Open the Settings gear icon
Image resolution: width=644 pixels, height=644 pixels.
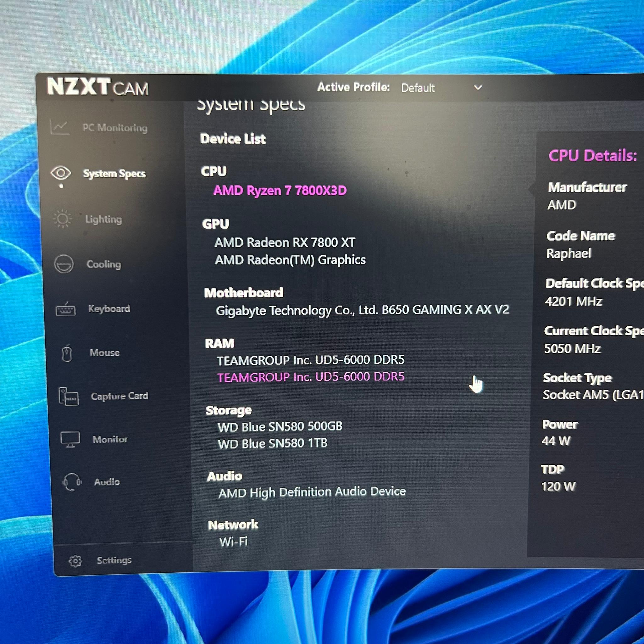75,561
